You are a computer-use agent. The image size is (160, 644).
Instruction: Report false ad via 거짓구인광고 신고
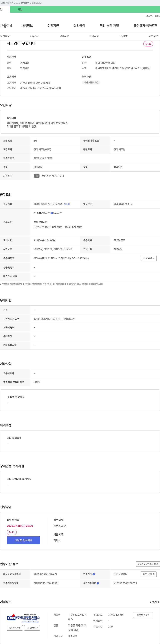148,564
